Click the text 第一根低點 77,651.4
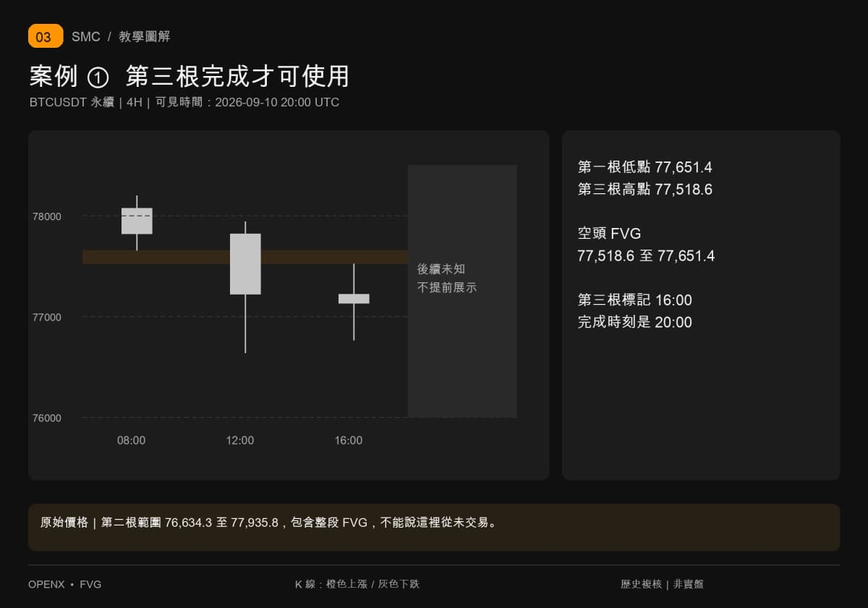868x608 pixels. [x=645, y=167]
